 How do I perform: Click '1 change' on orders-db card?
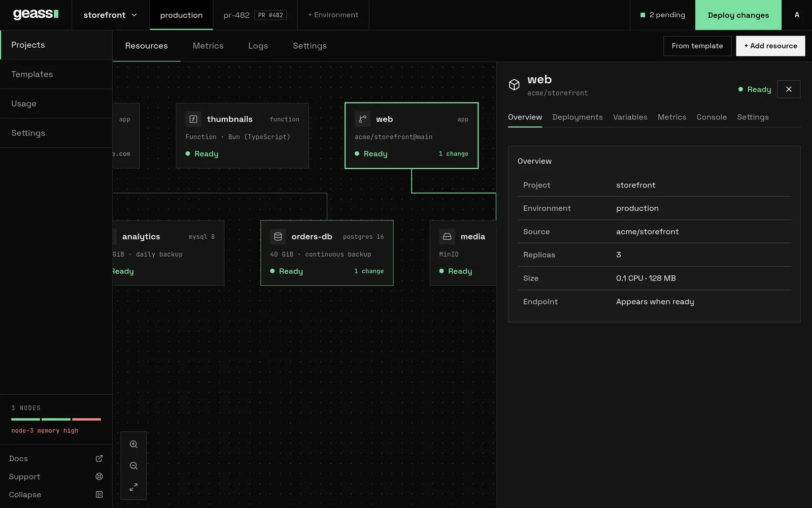click(x=369, y=271)
